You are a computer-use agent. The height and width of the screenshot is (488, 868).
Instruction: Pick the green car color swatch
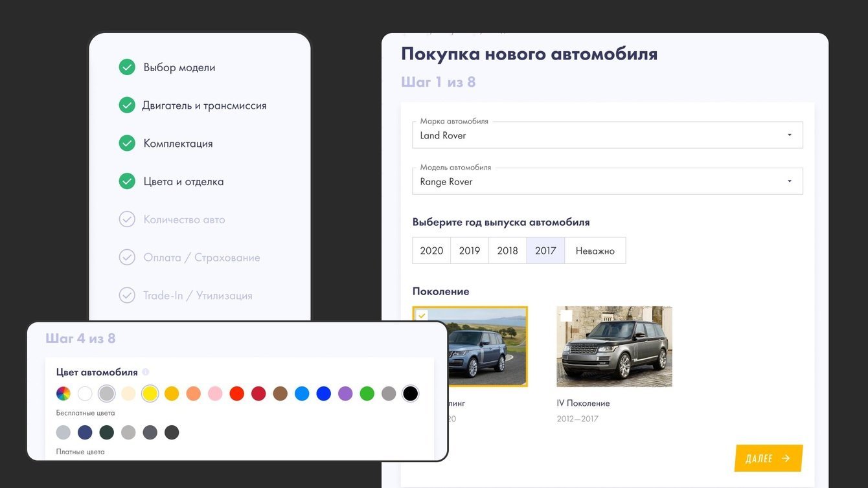point(367,394)
